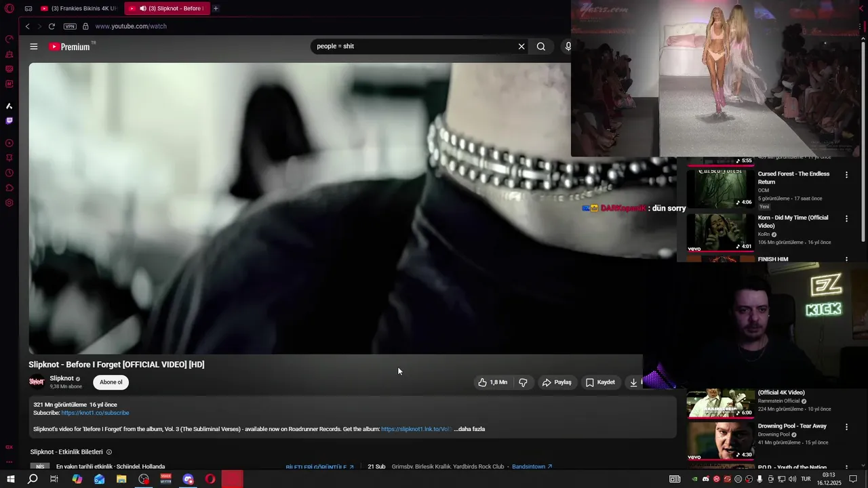Like the video showing 1,8 Mn
The image size is (868, 488).
pyautogui.click(x=493, y=382)
